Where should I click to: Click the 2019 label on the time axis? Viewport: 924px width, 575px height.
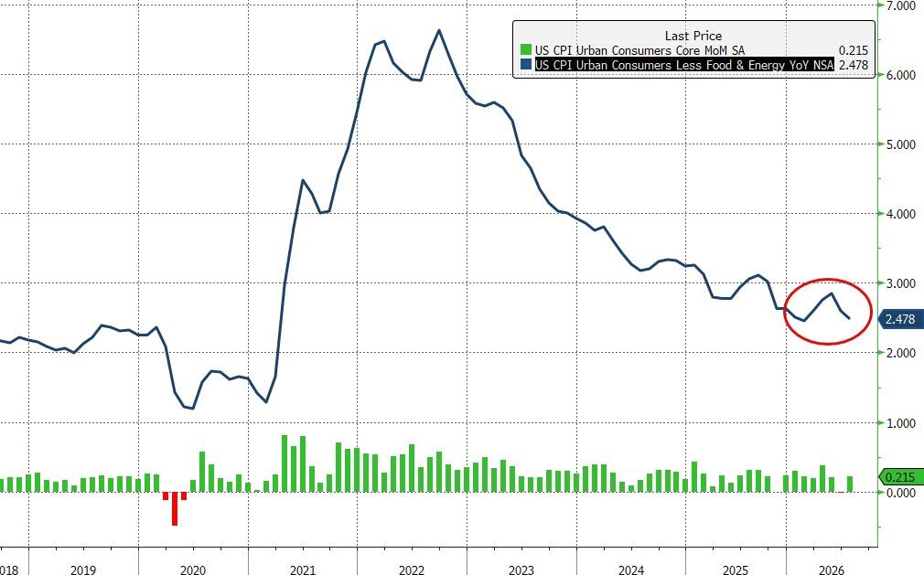(83, 570)
